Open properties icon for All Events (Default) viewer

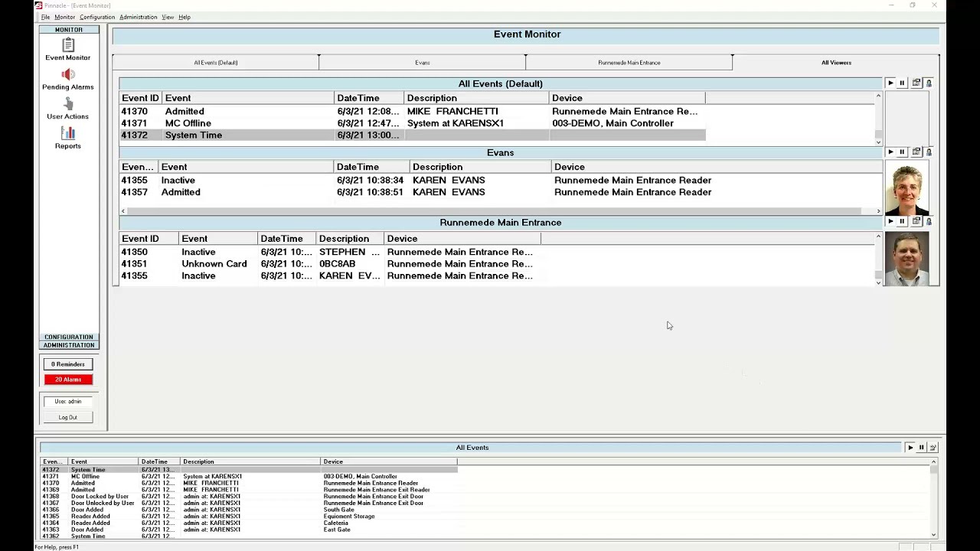click(x=916, y=83)
